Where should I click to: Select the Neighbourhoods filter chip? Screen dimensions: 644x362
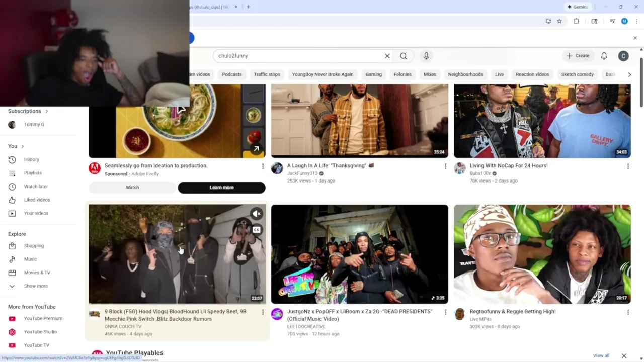(x=465, y=74)
